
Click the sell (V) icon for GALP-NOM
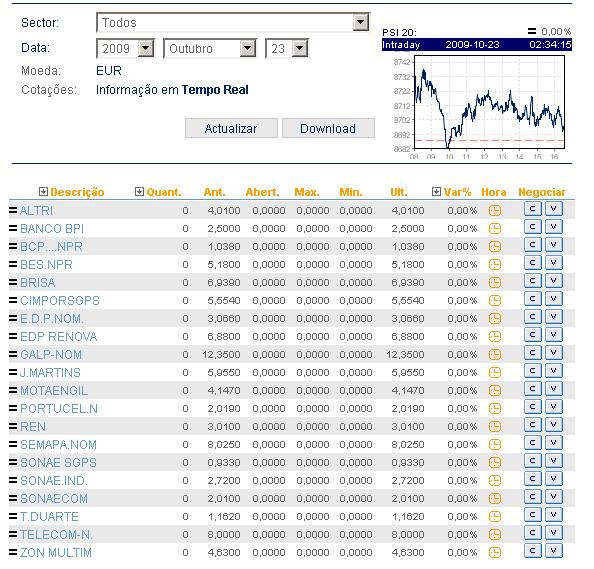[x=553, y=353]
